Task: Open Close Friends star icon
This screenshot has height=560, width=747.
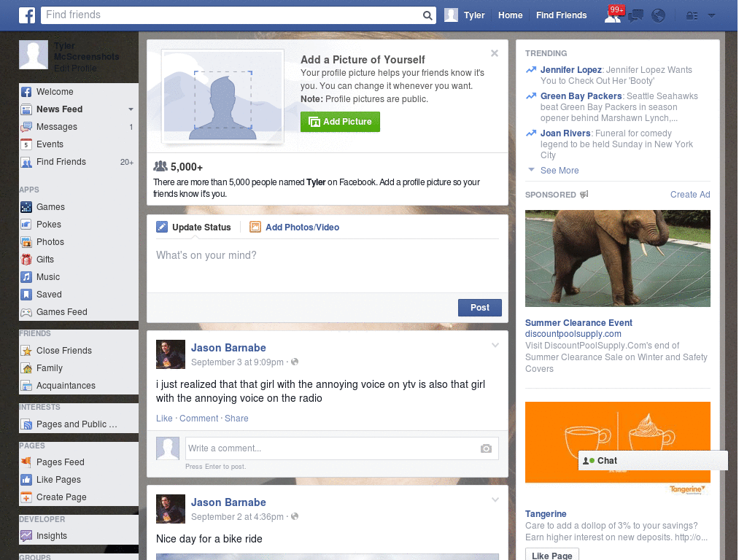Action: [26, 351]
